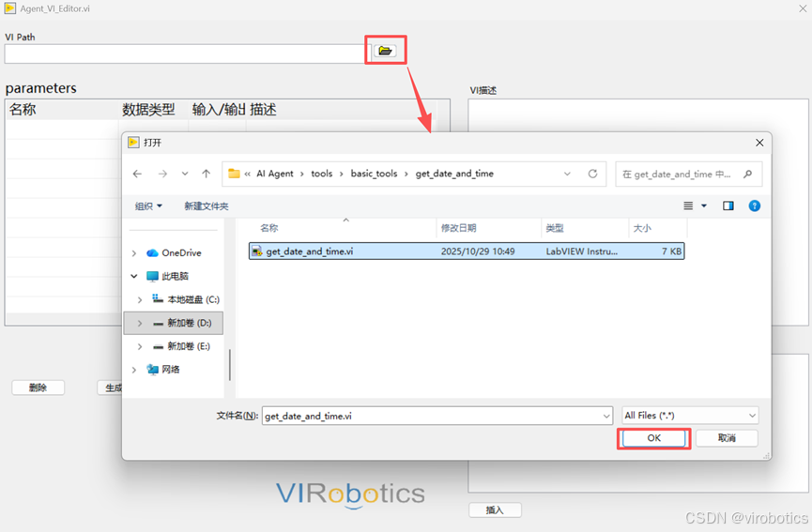Open the address bar history dropdown
Viewport: 812px width, 532px height.
(567, 174)
